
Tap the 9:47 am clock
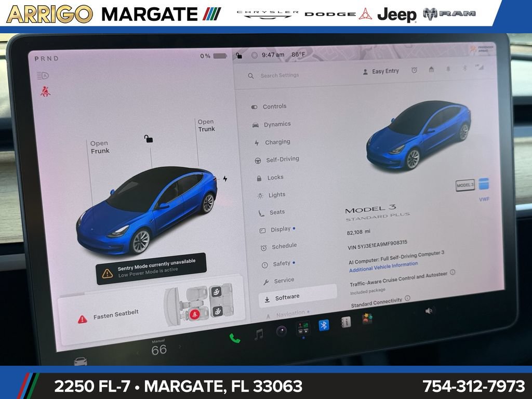tap(273, 55)
